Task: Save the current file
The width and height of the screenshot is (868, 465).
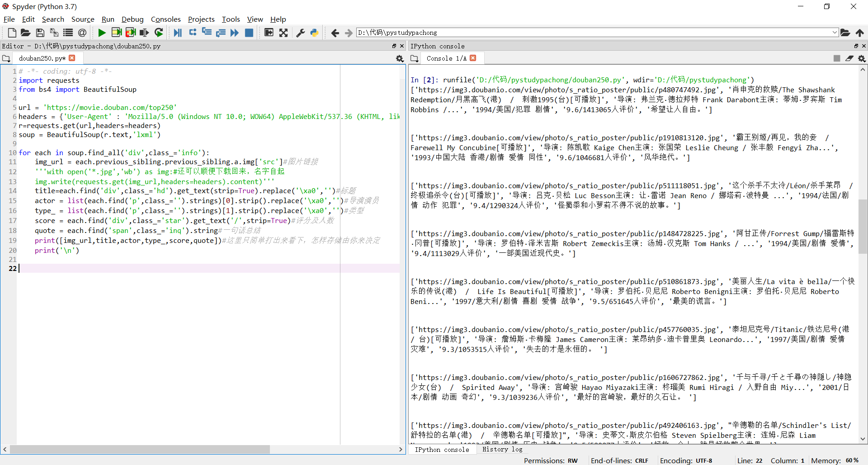Action: point(40,33)
